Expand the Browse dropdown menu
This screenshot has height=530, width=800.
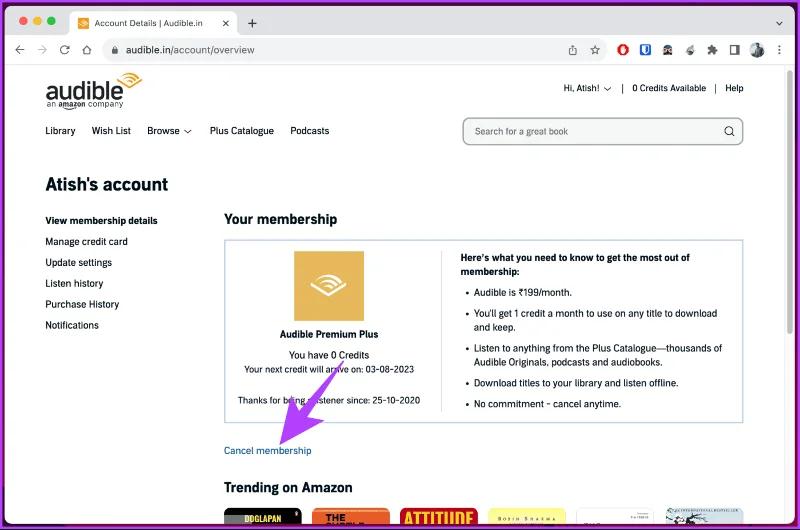point(169,131)
